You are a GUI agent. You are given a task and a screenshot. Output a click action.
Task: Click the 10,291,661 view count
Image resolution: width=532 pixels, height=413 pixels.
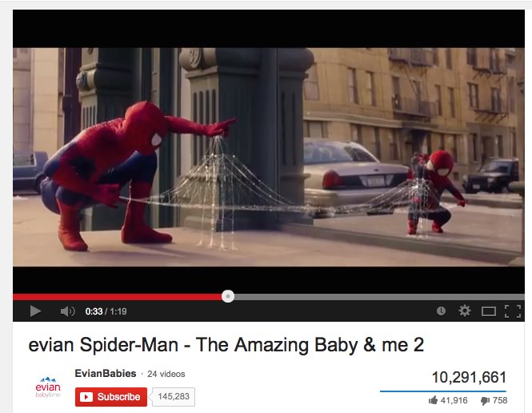470,377
